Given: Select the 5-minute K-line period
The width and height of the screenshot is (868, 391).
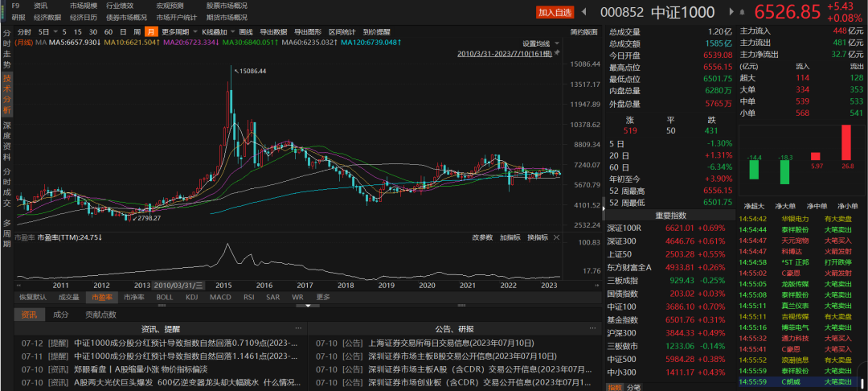Looking at the screenshot, I should pyautogui.click(x=65, y=31).
